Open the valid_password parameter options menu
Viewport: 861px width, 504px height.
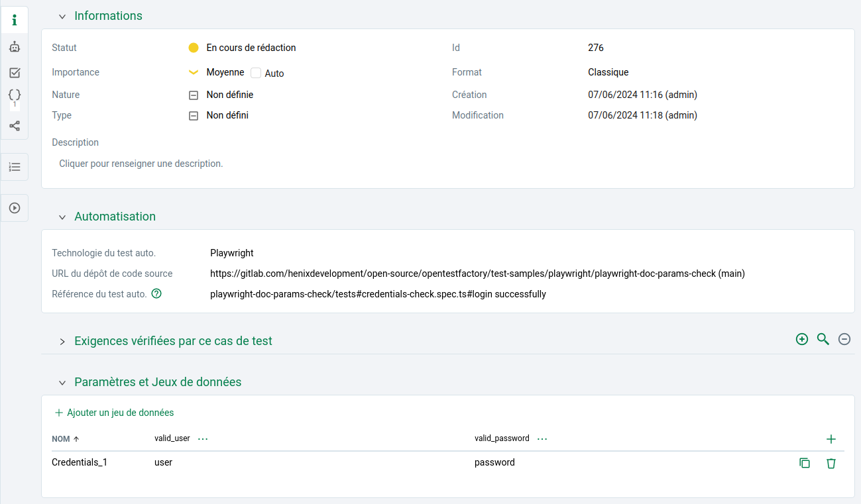(x=542, y=438)
